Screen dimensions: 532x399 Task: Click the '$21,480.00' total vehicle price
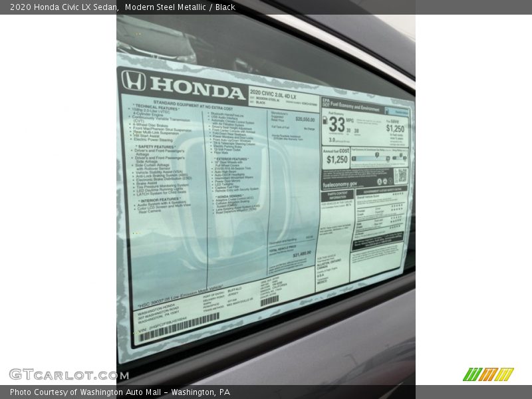pos(302,253)
